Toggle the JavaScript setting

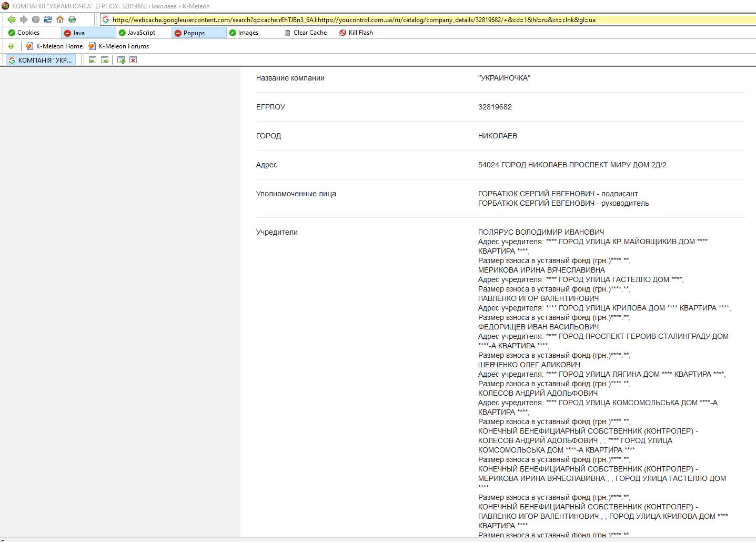click(x=137, y=33)
